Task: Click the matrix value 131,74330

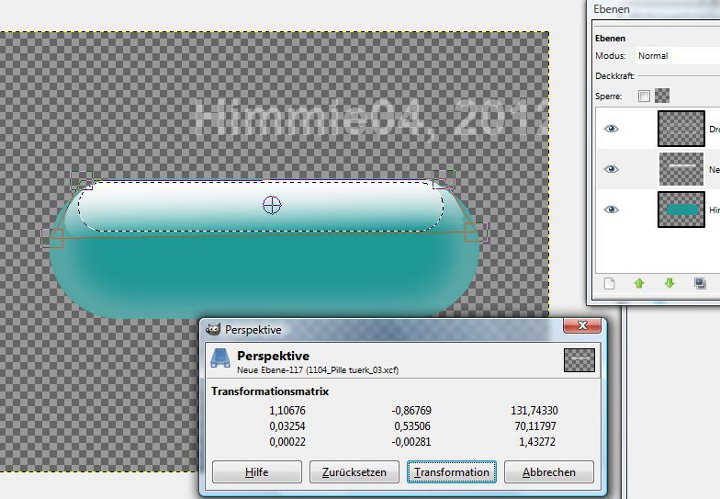Action: pyautogui.click(x=534, y=410)
